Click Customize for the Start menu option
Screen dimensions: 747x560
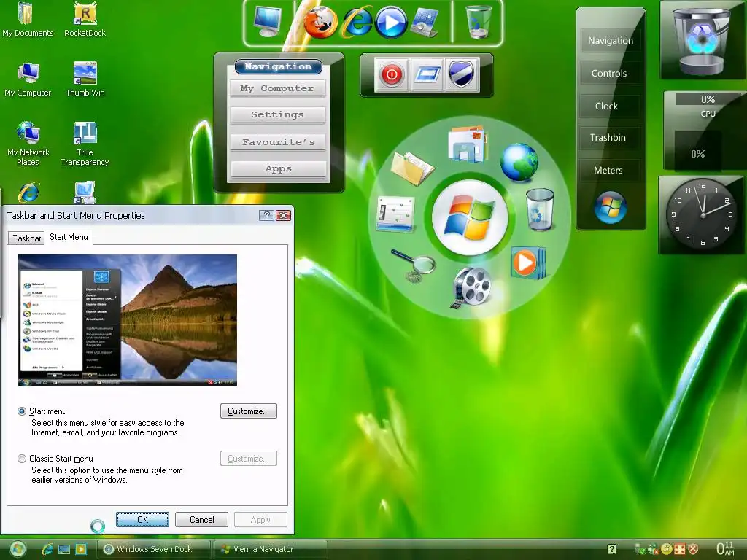(x=249, y=411)
